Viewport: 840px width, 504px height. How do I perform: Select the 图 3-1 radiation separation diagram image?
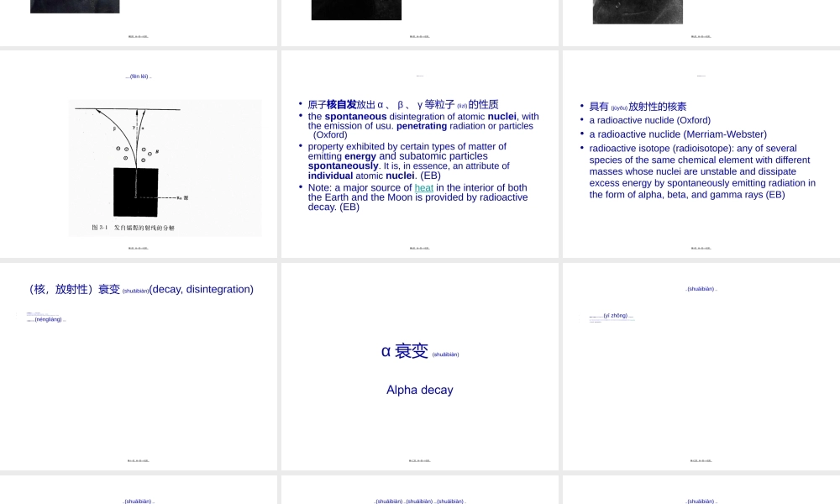[165, 168]
